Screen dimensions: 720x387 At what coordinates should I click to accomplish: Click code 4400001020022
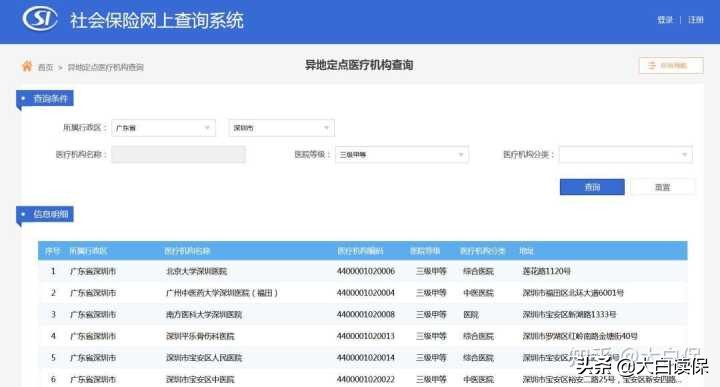(366, 379)
